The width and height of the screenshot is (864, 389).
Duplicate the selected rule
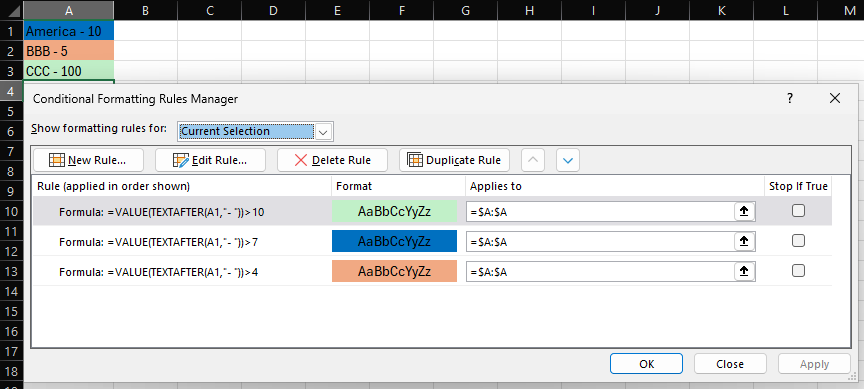click(x=454, y=160)
